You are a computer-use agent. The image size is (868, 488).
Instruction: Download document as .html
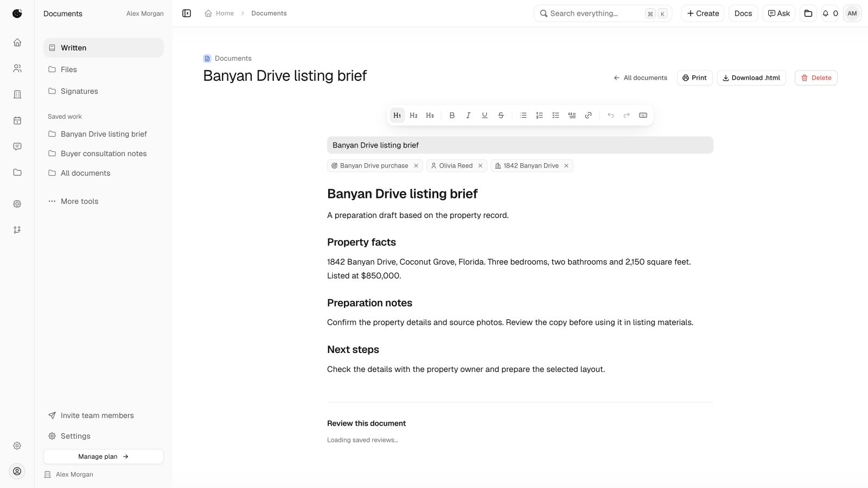click(x=751, y=78)
